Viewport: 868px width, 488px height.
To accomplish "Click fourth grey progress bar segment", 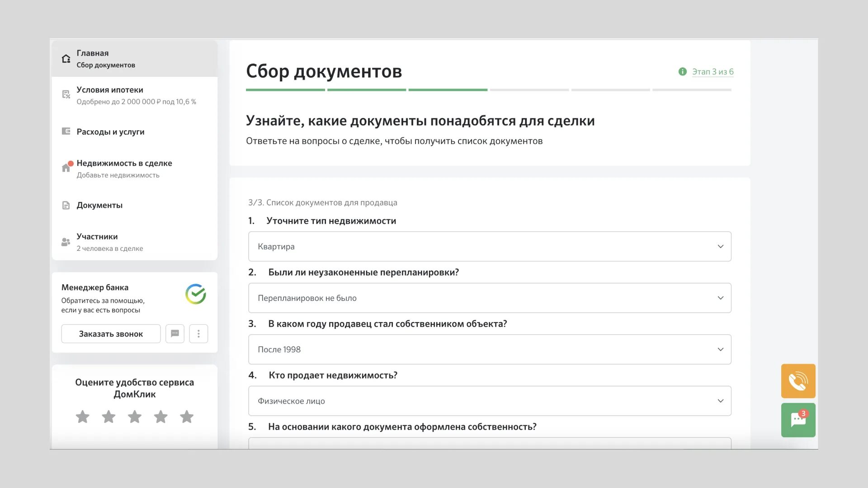I will [529, 90].
